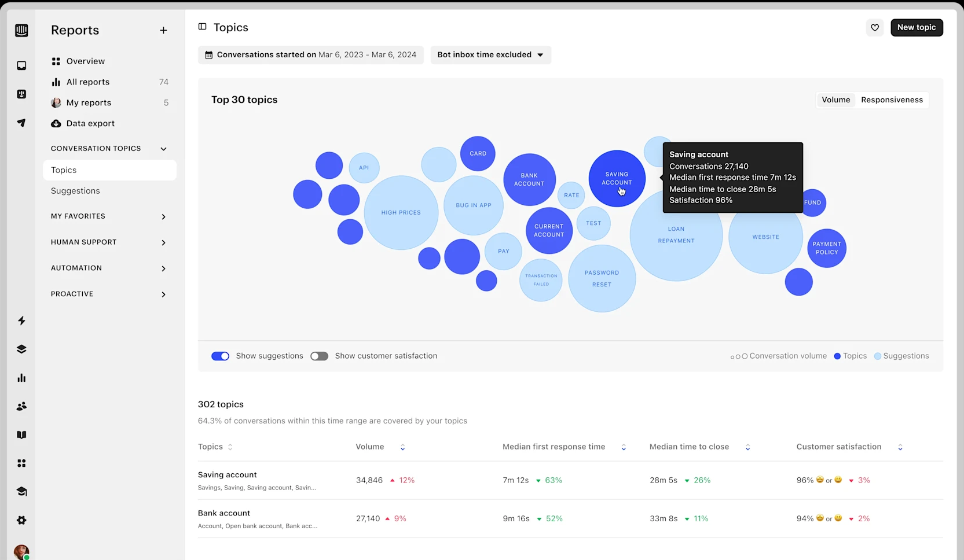Sort table by Volume column

click(x=402, y=447)
